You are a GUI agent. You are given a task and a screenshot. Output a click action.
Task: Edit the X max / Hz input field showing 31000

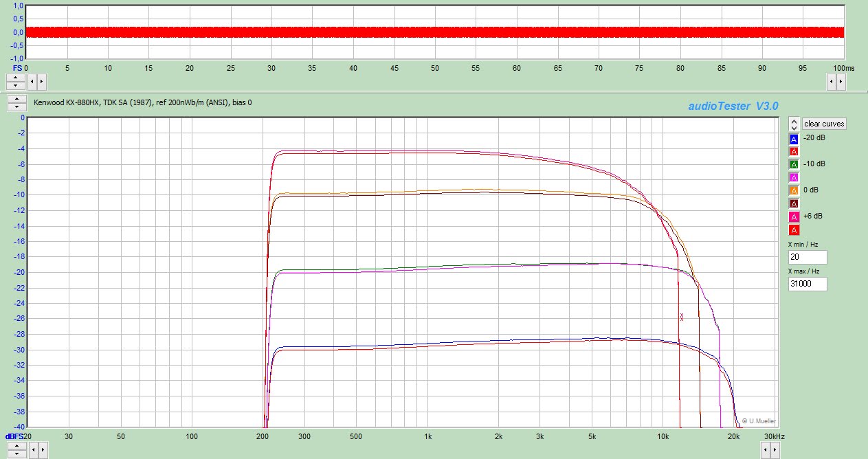tap(807, 283)
